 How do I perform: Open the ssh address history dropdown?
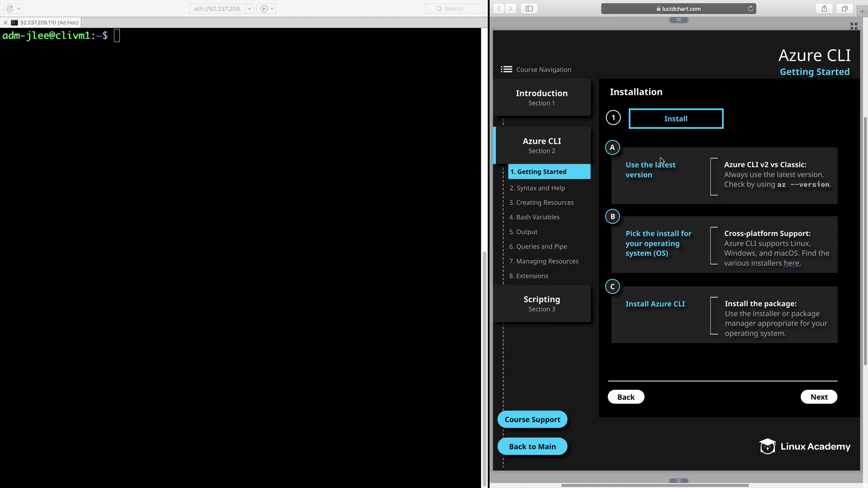[x=249, y=9]
